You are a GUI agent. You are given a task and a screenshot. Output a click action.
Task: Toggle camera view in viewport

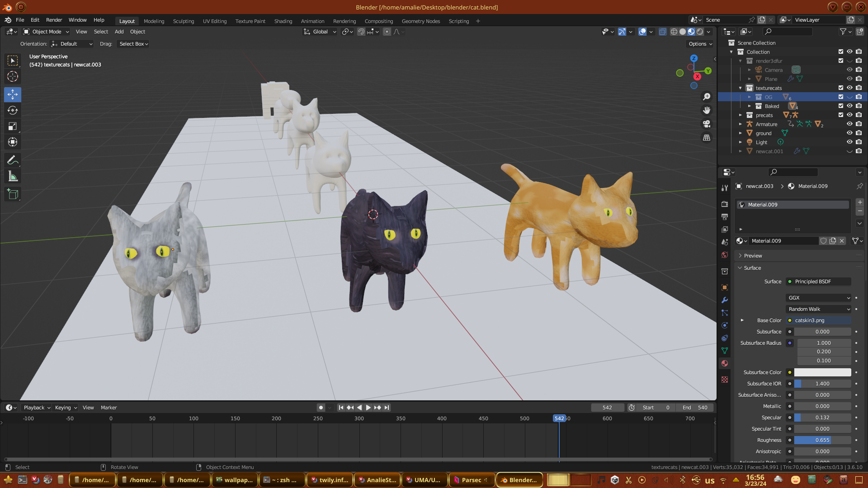coord(707,124)
